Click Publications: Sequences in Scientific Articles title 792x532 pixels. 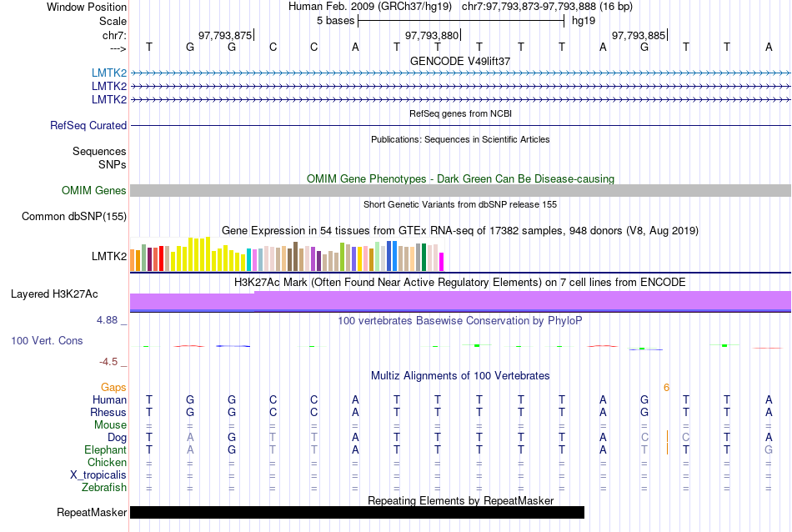tap(460, 139)
